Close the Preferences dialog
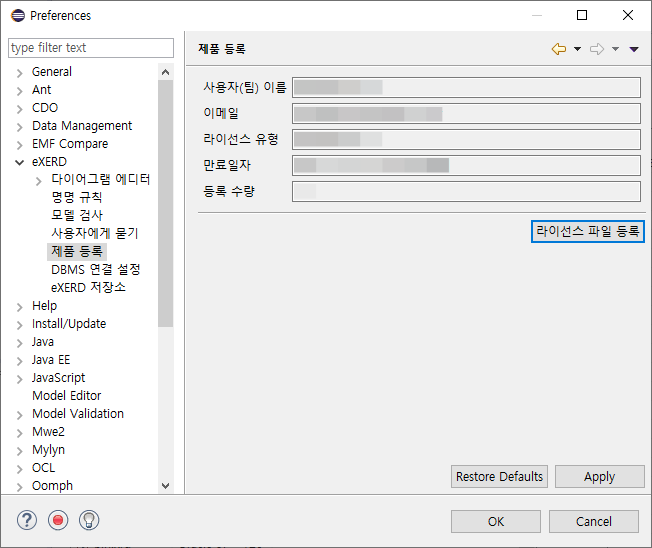 [x=628, y=15]
